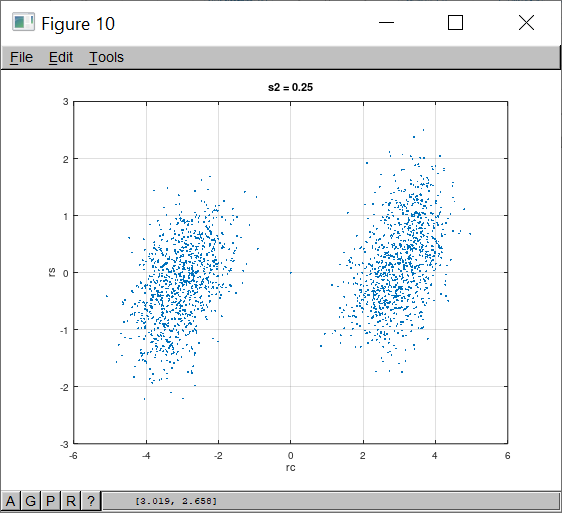Viewport: 562px width, 513px height.
Task: Click the y-axis label 'rs'
Action: [52, 272]
